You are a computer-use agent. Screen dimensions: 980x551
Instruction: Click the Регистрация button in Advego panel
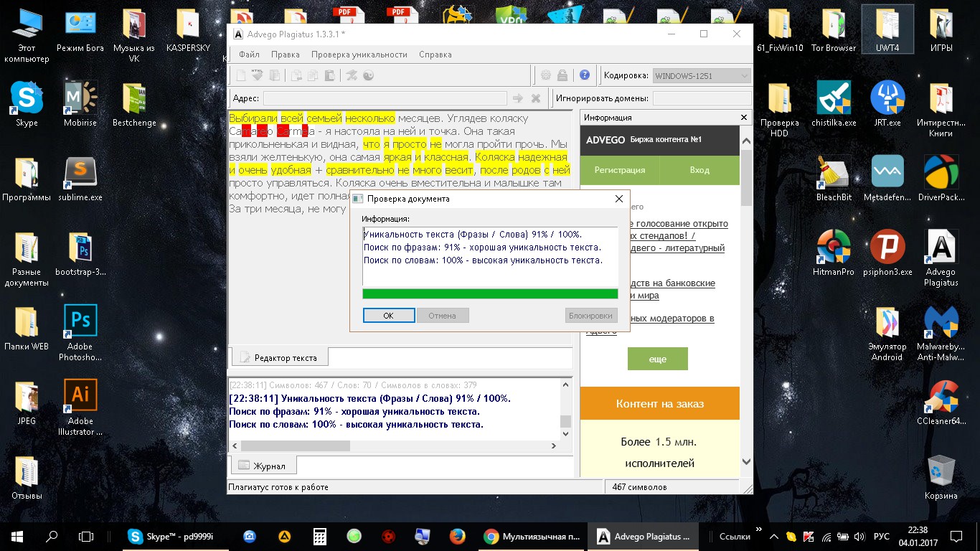click(x=620, y=170)
